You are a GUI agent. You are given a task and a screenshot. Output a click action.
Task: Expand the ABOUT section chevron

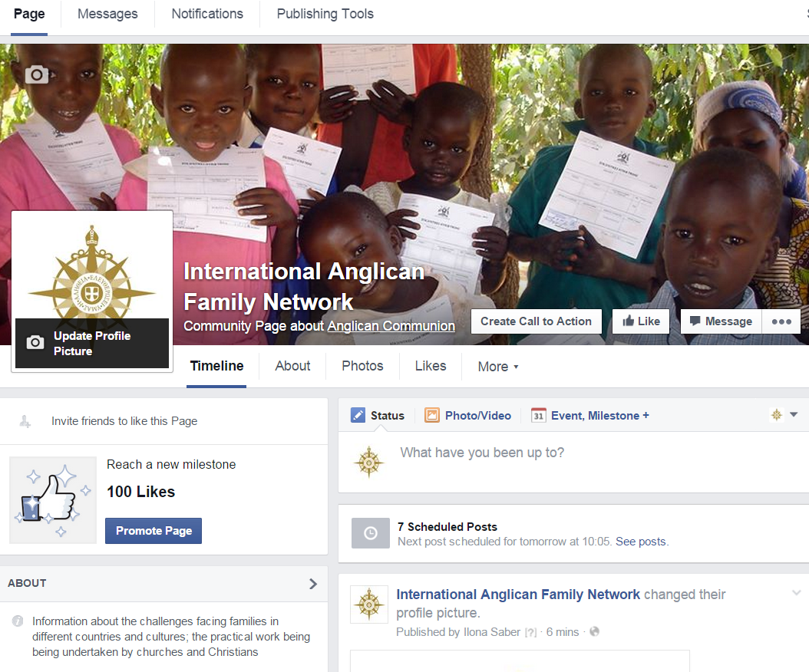point(312,584)
